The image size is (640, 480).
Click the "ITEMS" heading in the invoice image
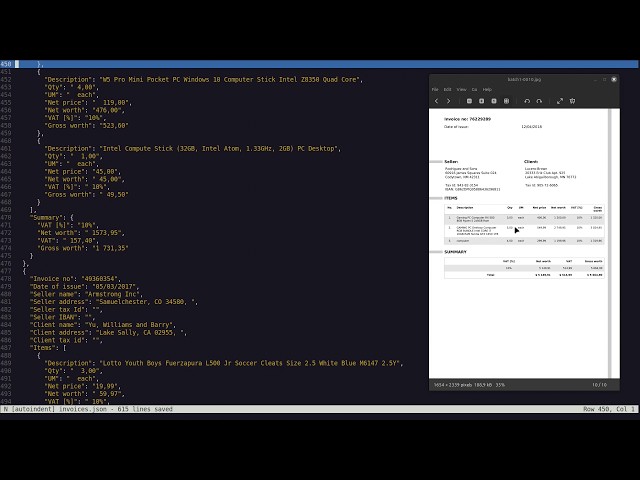451,198
